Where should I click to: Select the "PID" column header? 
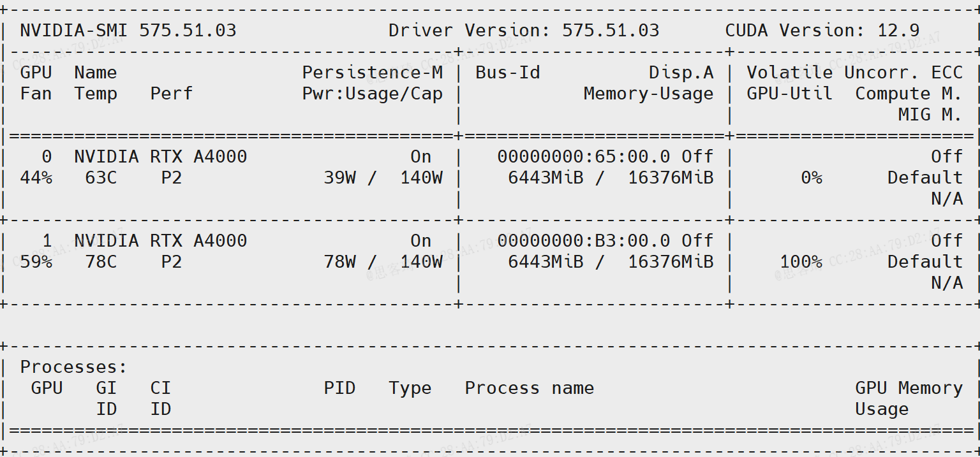click(x=340, y=388)
